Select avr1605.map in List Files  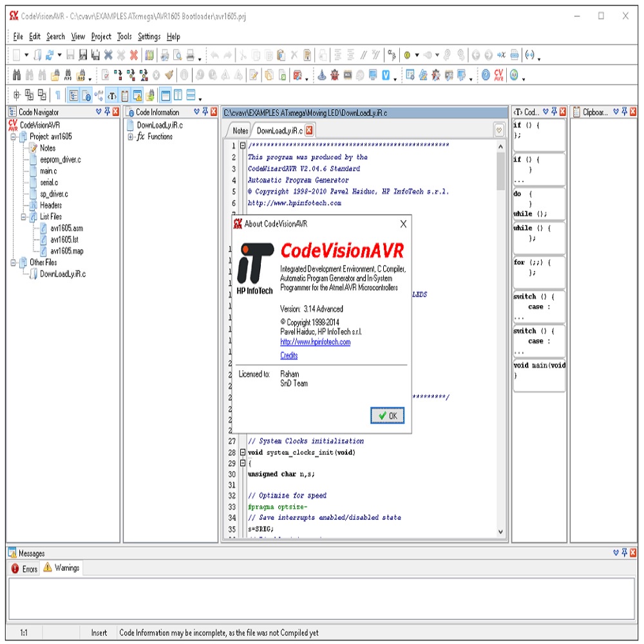pos(66,251)
